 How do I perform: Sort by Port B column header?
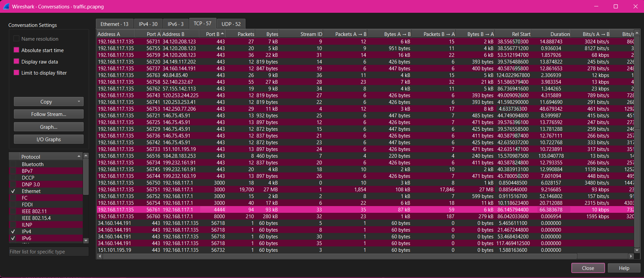tap(213, 34)
